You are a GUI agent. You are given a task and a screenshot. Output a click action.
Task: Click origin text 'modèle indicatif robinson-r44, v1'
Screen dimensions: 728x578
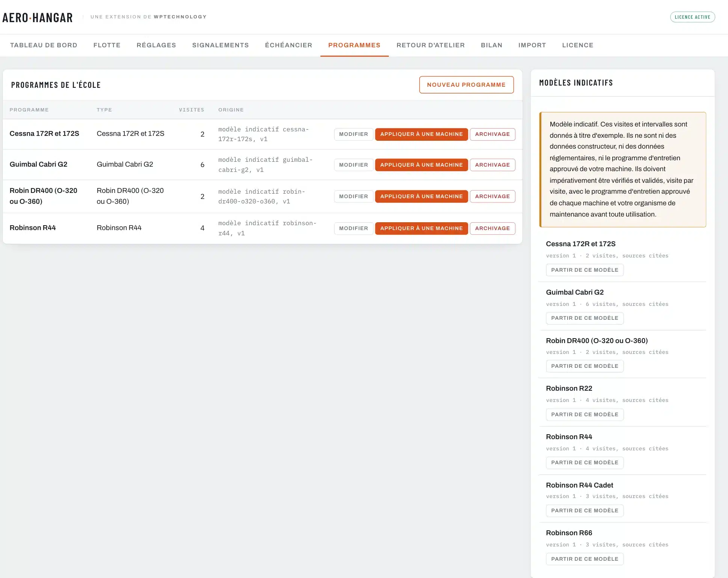(x=267, y=228)
